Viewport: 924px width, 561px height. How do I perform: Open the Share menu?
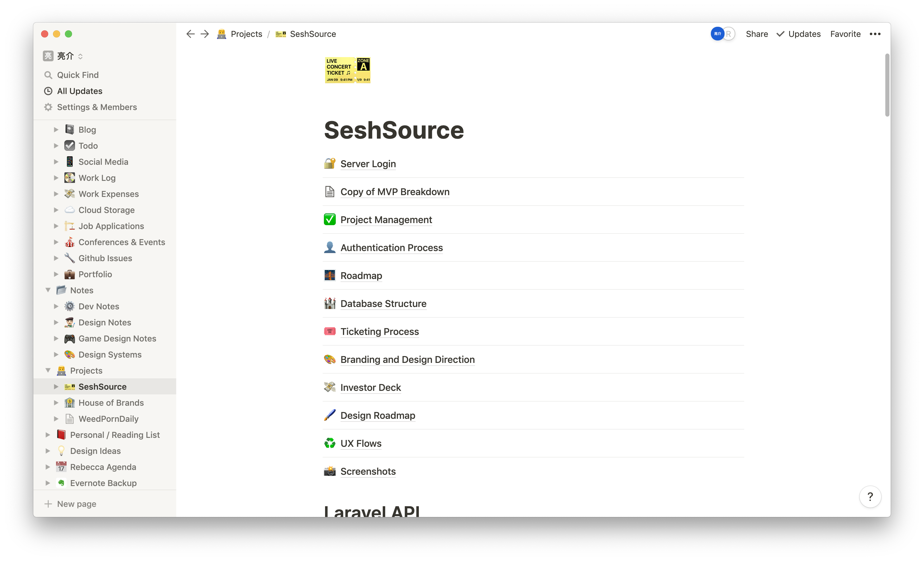coord(756,34)
